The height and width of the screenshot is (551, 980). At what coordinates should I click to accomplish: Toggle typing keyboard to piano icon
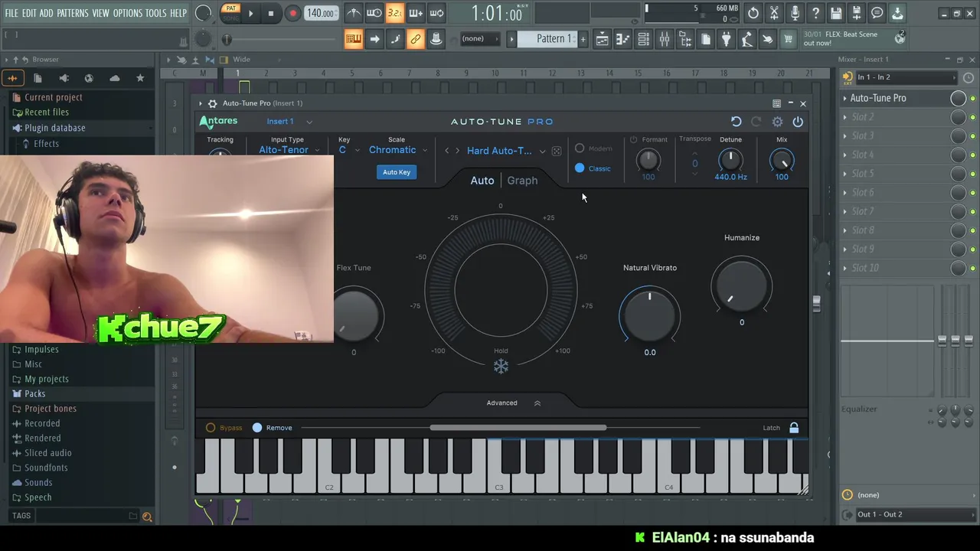pyautogui.click(x=353, y=39)
